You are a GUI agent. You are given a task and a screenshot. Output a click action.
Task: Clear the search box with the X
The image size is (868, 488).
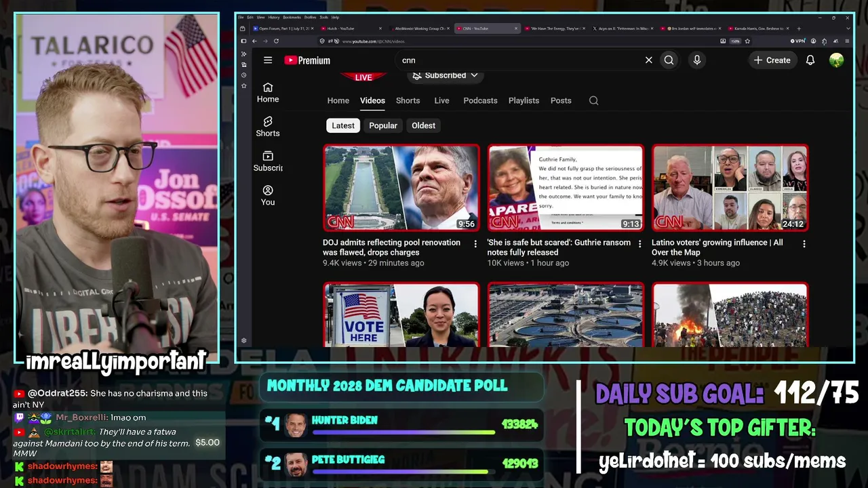tap(648, 60)
